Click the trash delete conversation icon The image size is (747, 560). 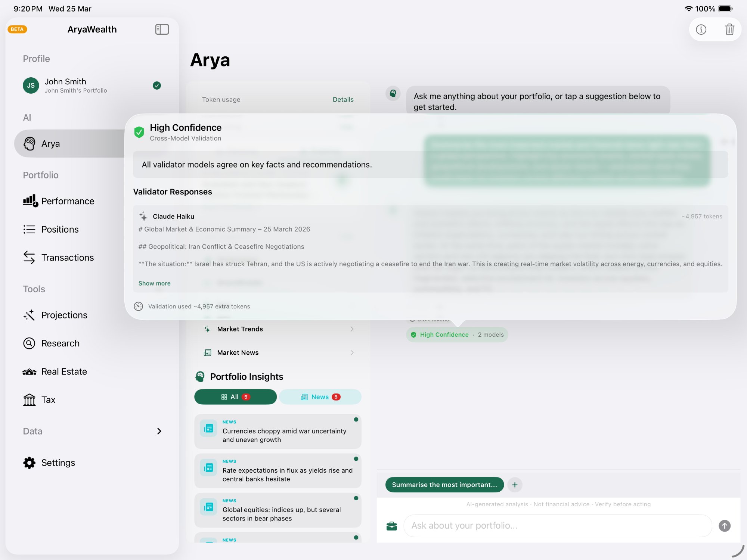[x=729, y=29]
